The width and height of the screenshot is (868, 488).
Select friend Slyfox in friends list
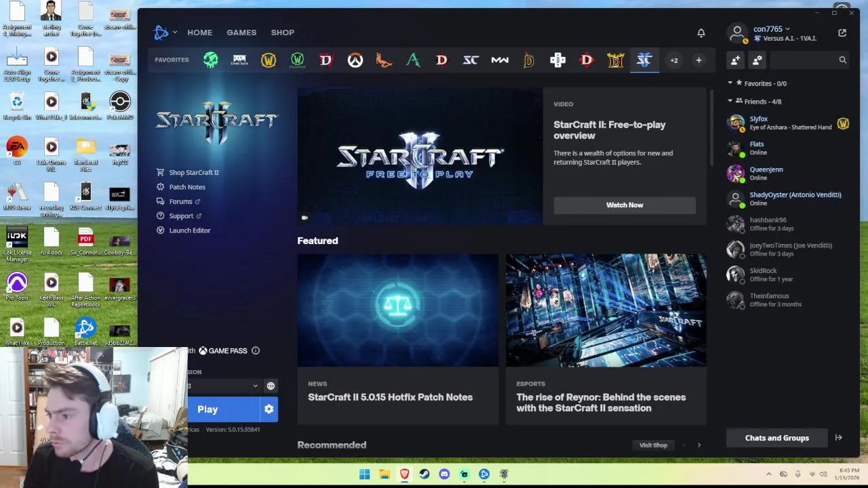[x=789, y=123]
